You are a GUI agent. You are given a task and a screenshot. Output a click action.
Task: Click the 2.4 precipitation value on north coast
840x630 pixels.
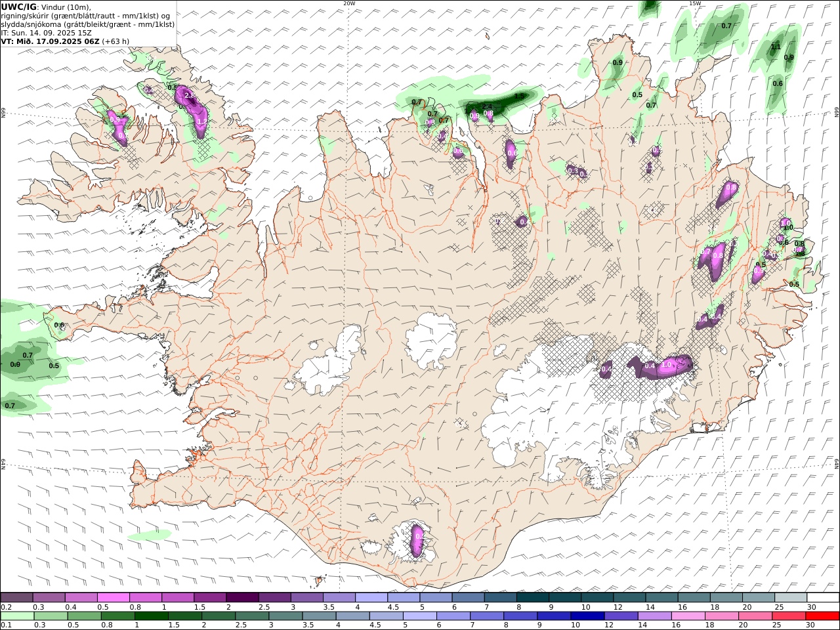487,106
